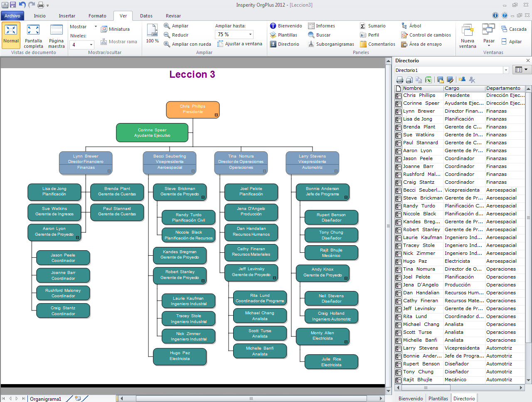Open the Suborganigramas panel icon
Viewport: 532px width, 402px height.
pos(311,44)
